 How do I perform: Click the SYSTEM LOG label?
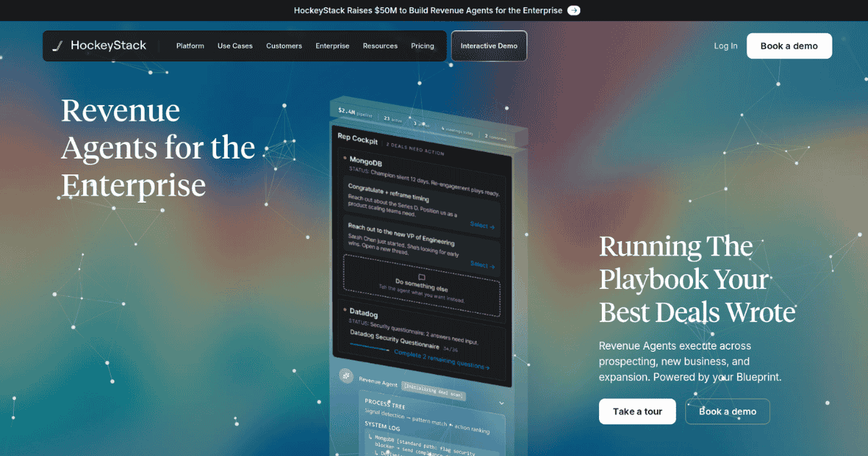coord(382,425)
